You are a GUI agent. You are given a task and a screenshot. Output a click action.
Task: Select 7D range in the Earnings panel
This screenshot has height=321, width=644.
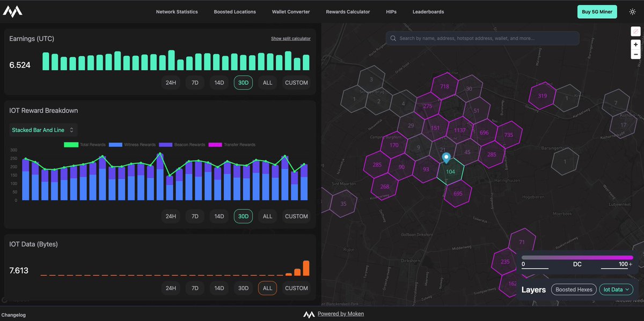pyautogui.click(x=195, y=83)
